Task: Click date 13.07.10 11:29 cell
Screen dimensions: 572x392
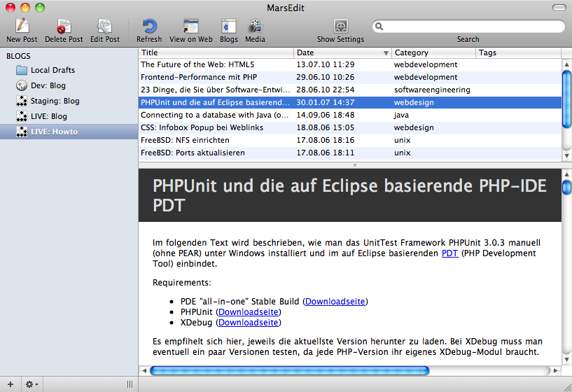Action: (x=326, y=64)
